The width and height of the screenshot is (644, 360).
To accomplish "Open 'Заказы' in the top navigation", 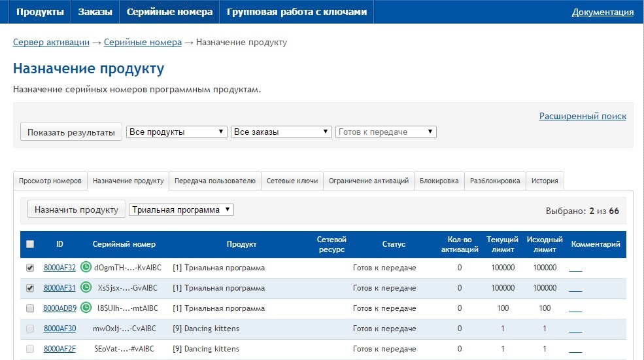I will pyautogui.click(x=95, y=12).
